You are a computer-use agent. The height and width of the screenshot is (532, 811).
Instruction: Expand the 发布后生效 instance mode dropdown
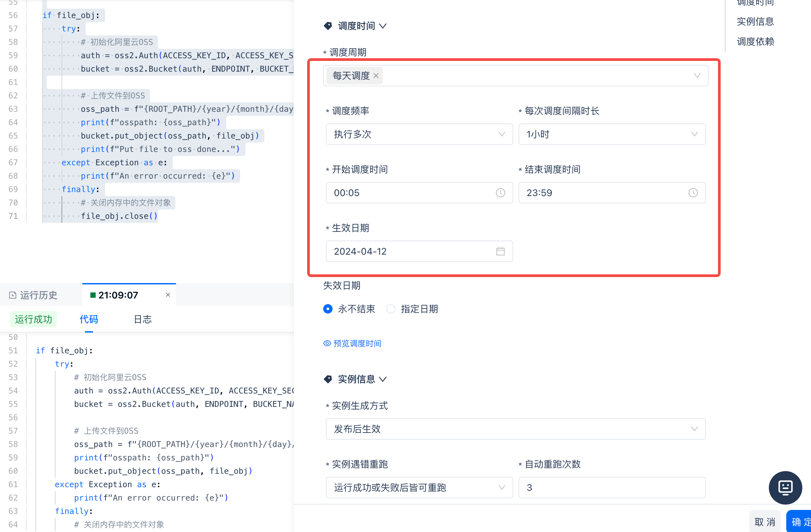coord(515,429)
